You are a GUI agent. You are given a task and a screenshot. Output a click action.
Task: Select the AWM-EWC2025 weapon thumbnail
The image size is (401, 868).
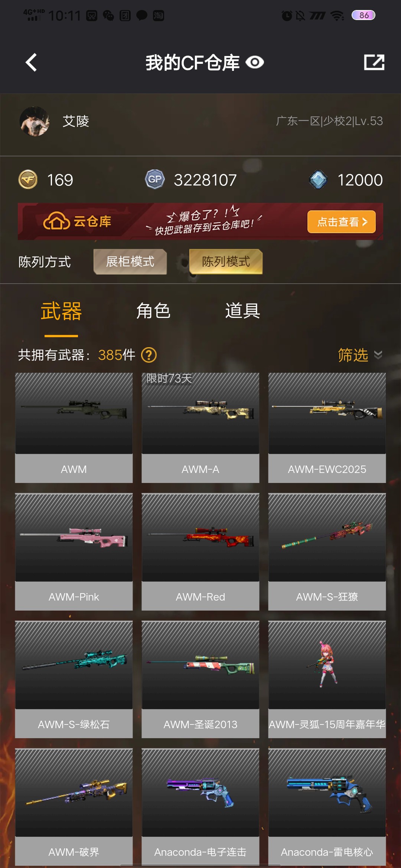tap(327, 414)
